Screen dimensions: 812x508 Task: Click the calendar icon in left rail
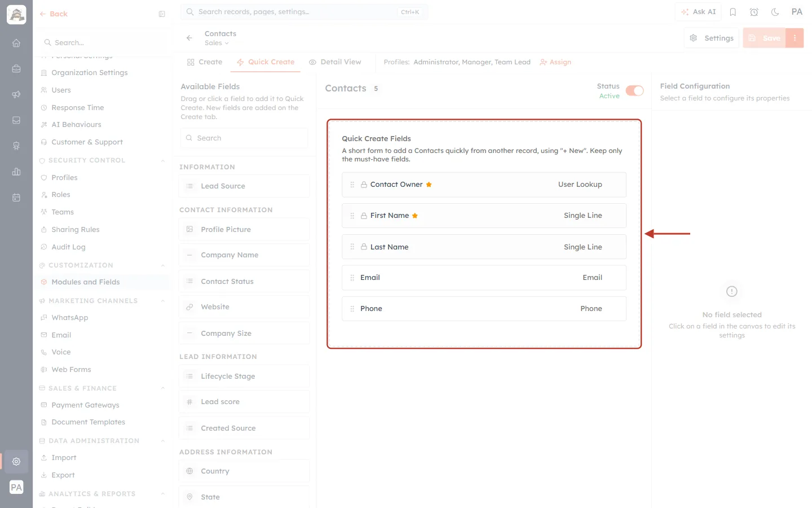16,198
